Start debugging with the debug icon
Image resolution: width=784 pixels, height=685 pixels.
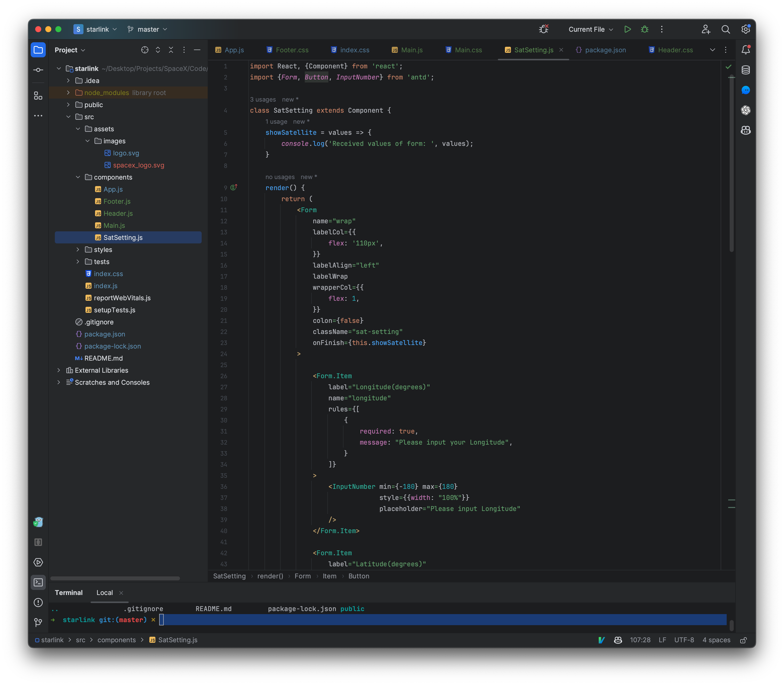click(x=644, y=29)
